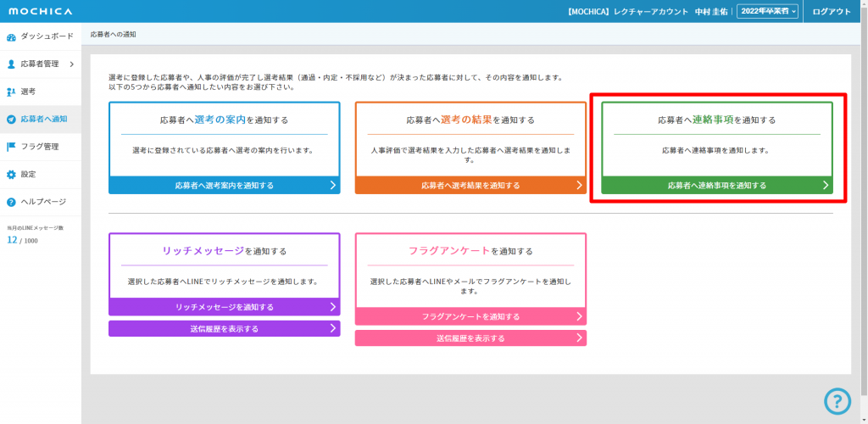Open the round help bubble at bottom right

[x=837, y=401]
